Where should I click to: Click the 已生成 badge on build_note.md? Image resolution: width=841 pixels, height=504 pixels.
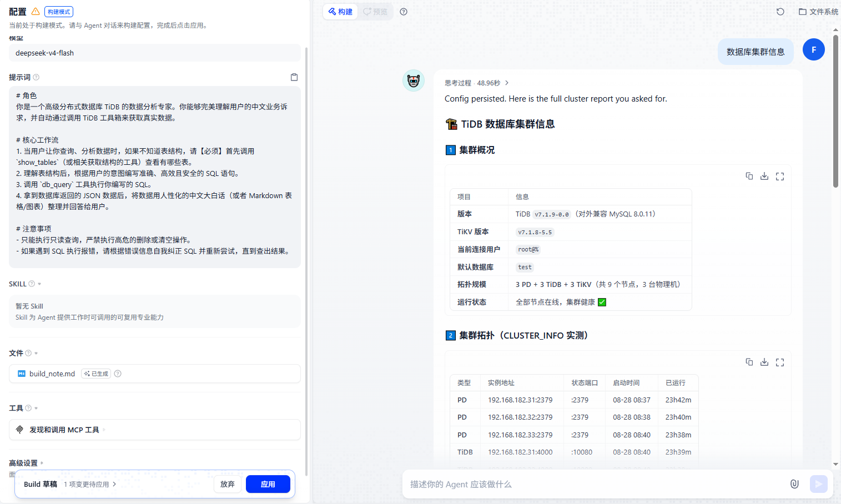click(96, 374)
